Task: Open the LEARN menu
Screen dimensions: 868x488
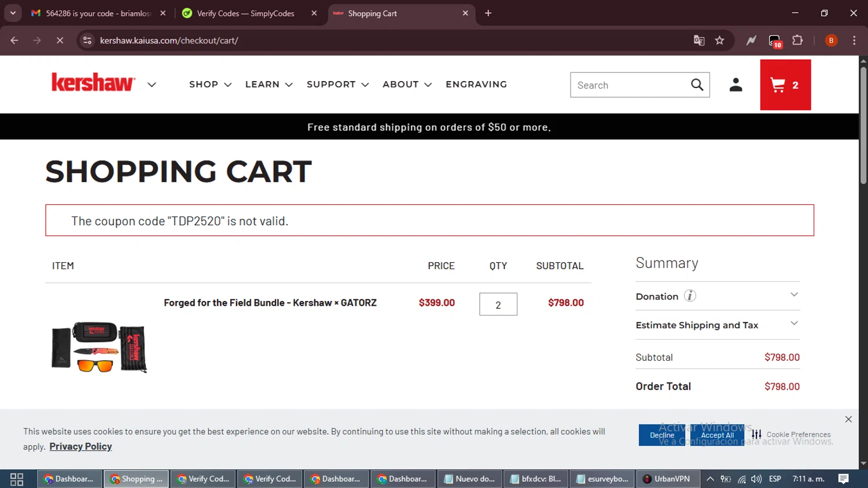Action: (269, 85)
